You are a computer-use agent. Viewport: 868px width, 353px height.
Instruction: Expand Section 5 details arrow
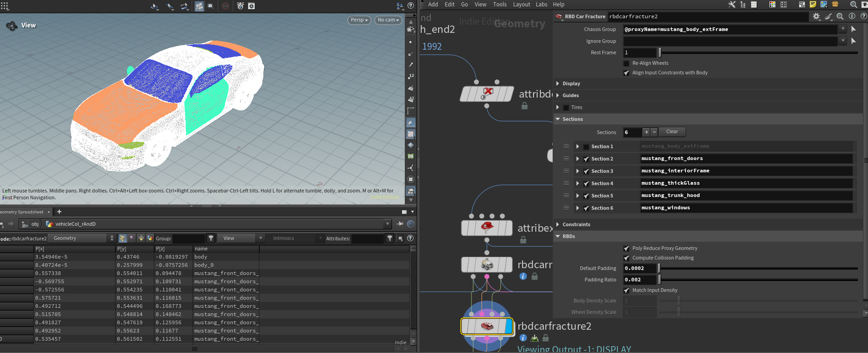(578, 196)
